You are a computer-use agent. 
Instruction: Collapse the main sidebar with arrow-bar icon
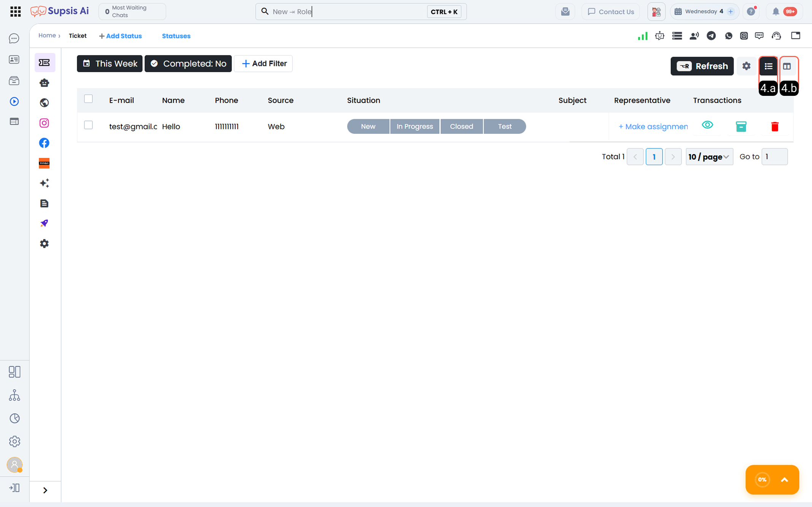(x=14, y=488)
